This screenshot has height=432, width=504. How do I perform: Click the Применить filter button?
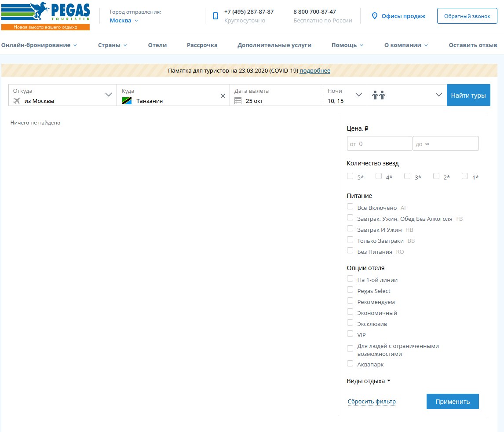click(x=453, y=402)
